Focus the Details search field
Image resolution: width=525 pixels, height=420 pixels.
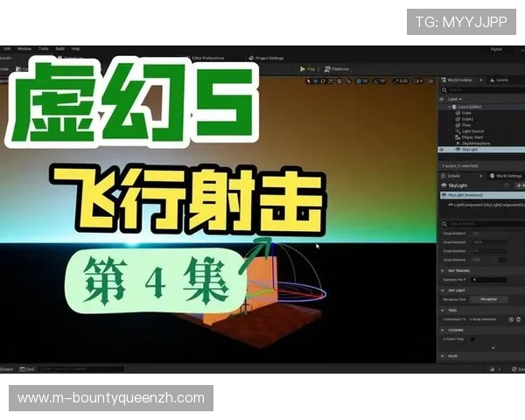pyautogui.click(x=482, y=224)
